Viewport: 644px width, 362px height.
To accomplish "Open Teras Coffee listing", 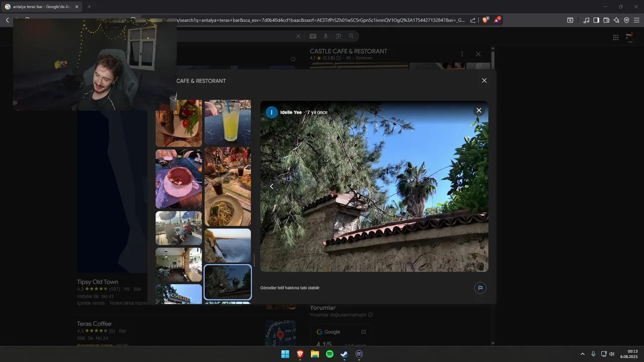I will (x=94, y=324).
